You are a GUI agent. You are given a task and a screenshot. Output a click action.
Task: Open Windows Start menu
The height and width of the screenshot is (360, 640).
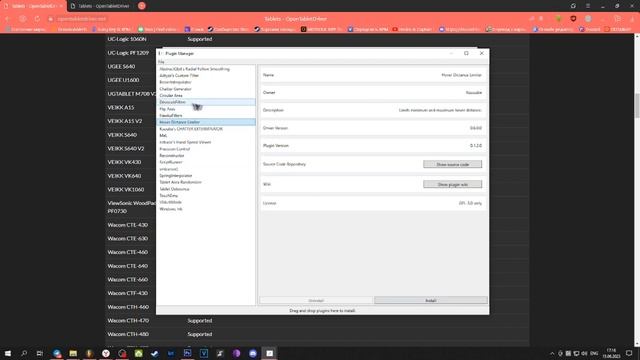7,353
